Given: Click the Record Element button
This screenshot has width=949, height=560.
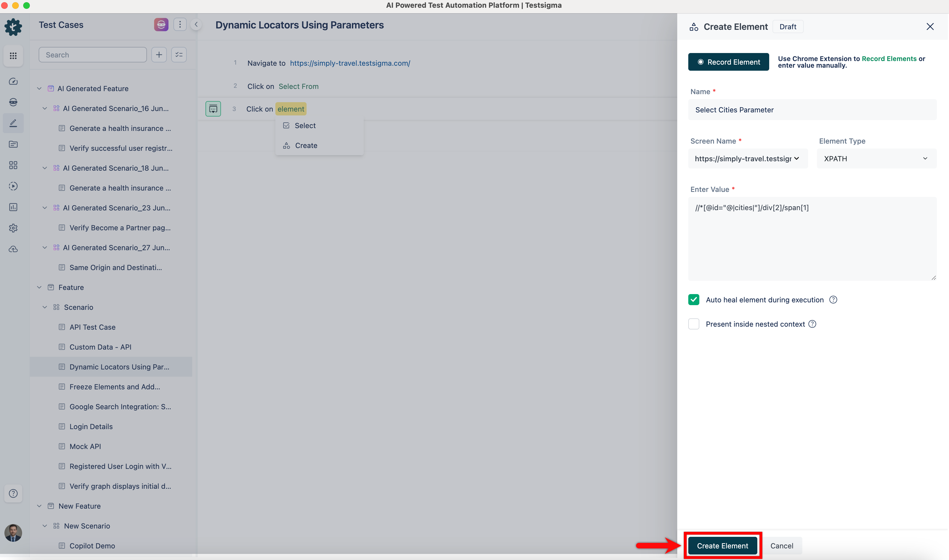Looking at the screenshot, I should point(728,62).
